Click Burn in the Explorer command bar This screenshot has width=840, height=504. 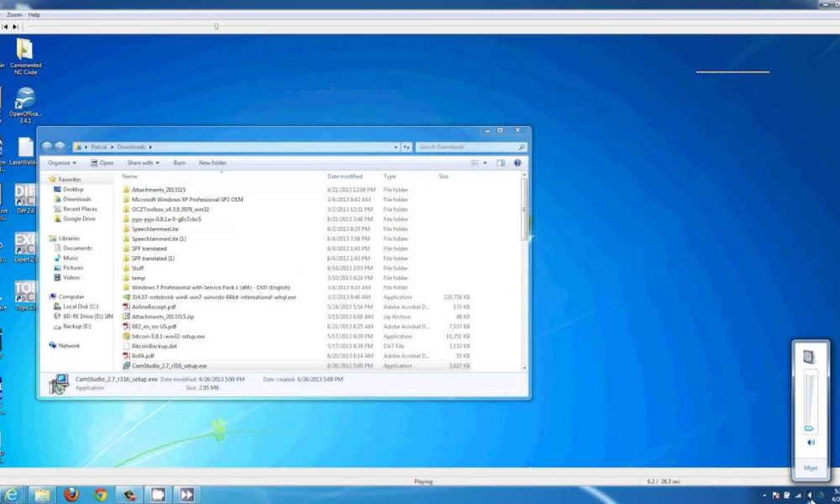[177, 162]
